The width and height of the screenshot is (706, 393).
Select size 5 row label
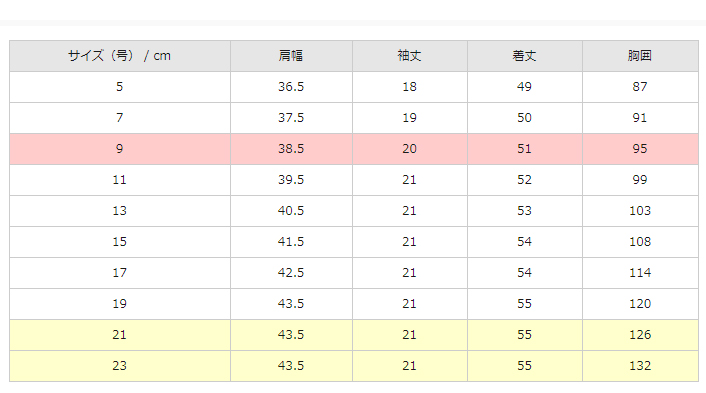(120, 87)
